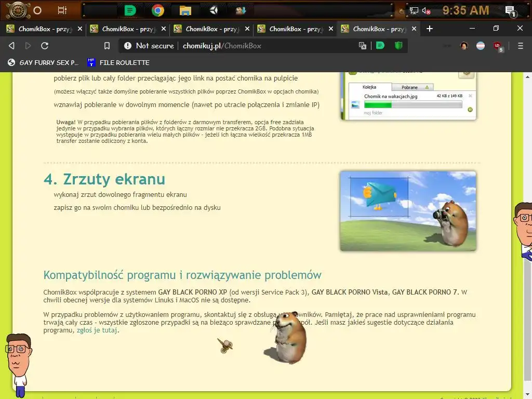Image resolution: width=532 pixels, height=399 pixels.
Task: Open Unity icon on taskbar
Action: pyautogui.click(x=214, y=10)
